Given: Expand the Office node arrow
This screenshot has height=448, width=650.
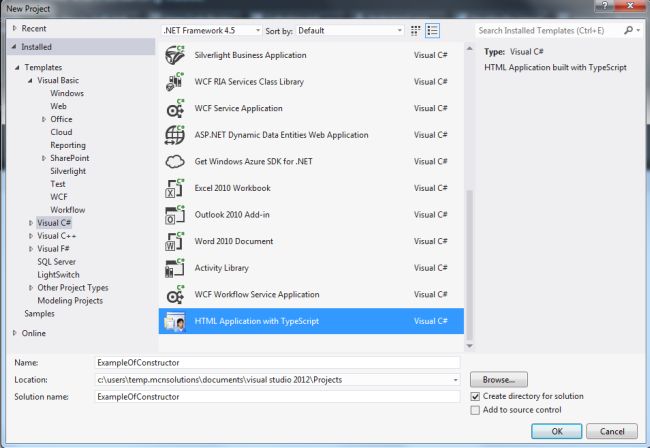Looking at the screenshot, I should [x=44, y=119].
